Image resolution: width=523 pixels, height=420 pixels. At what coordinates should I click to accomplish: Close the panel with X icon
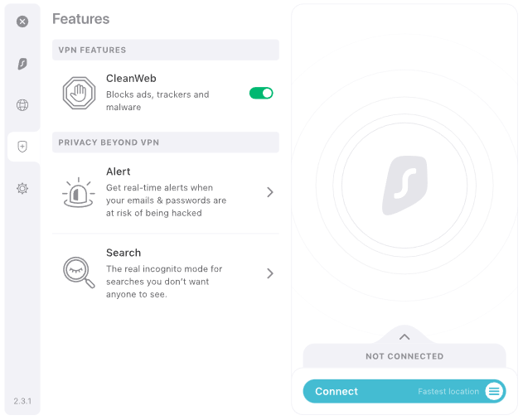(22, 22)
